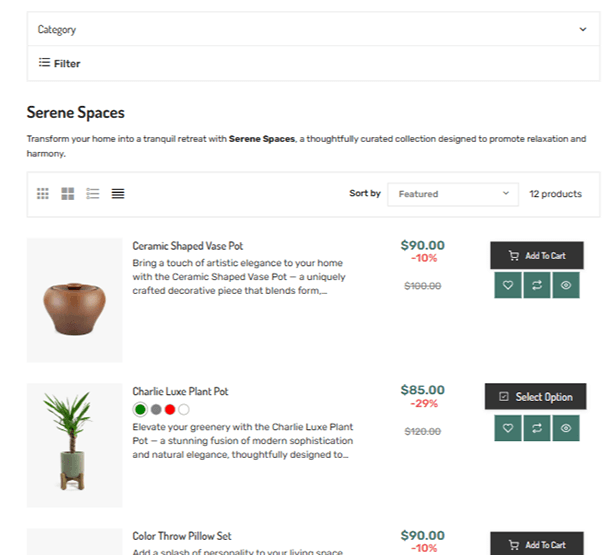Click the $120.00 crossed-out price
Viewport: 605px width, 555px height.
point(422,431)
